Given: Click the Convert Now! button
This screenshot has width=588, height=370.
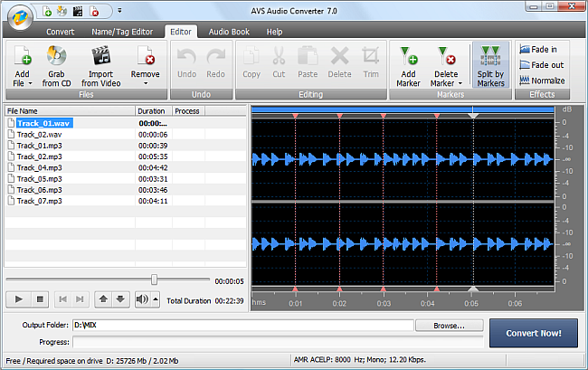Looking at the screenshot, I should pos(534,333).
